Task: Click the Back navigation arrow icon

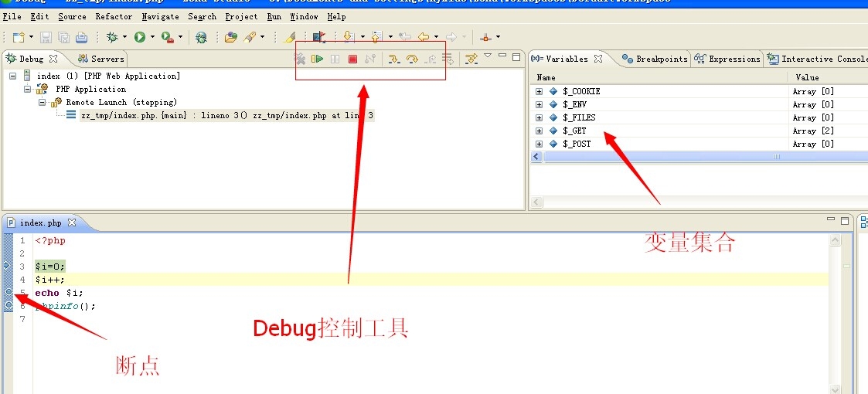Action: (424, 37)
